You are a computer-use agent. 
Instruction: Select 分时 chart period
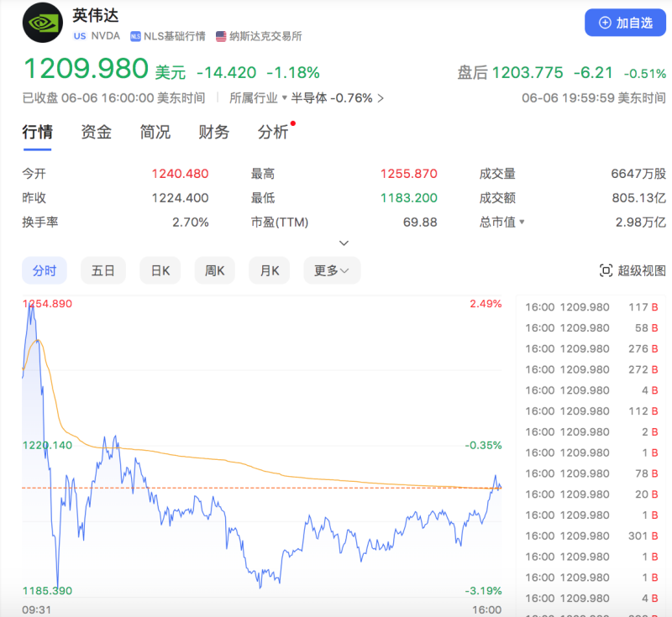45,270
